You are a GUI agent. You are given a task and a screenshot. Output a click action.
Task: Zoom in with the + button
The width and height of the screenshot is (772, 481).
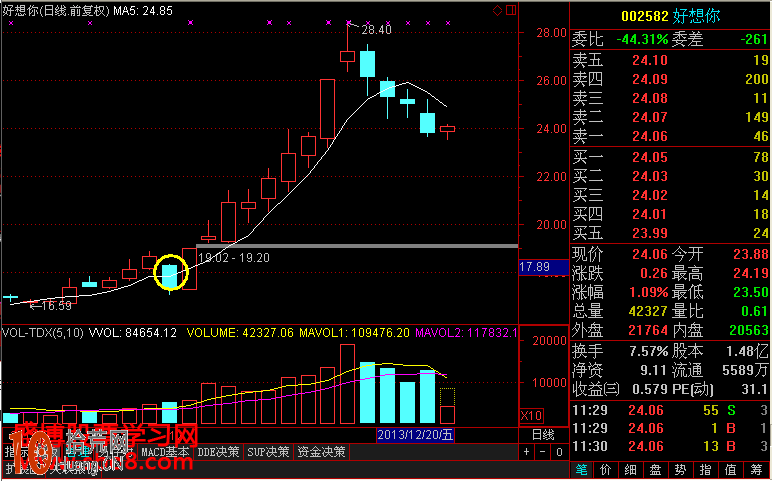click(x=527, y=452)
